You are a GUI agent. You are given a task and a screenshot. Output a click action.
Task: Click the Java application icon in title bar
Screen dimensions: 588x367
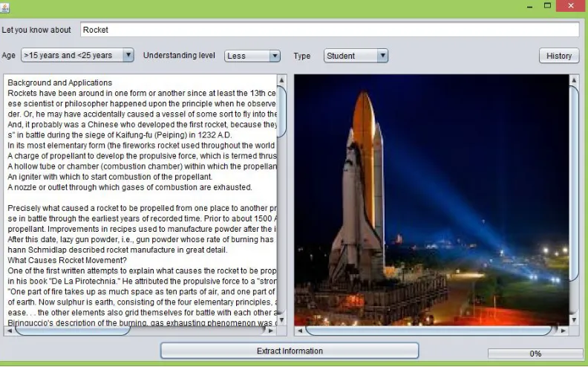click(x=4, y=7)
